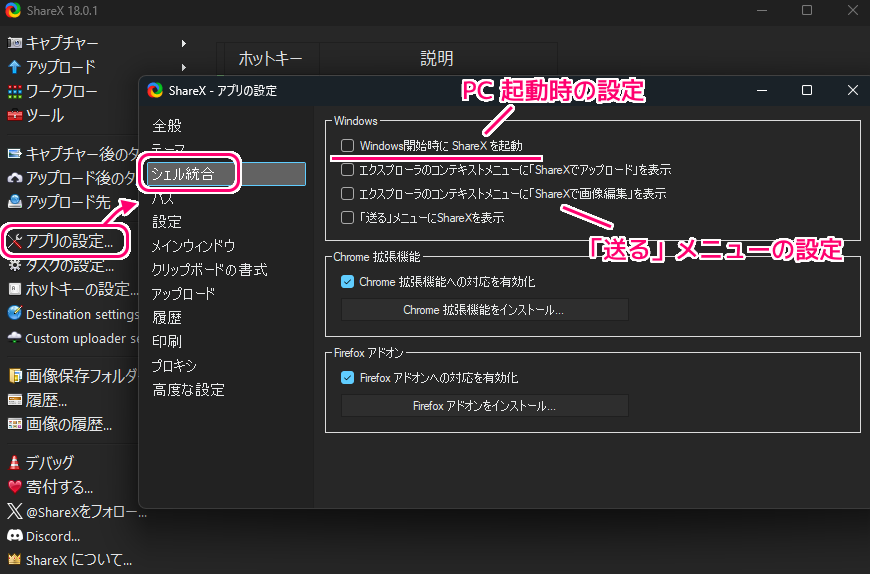Screen dimensions: 870x574
Task: Click the keyboard icon beside ホットキーの設定
Action: [x=15, y=289]
